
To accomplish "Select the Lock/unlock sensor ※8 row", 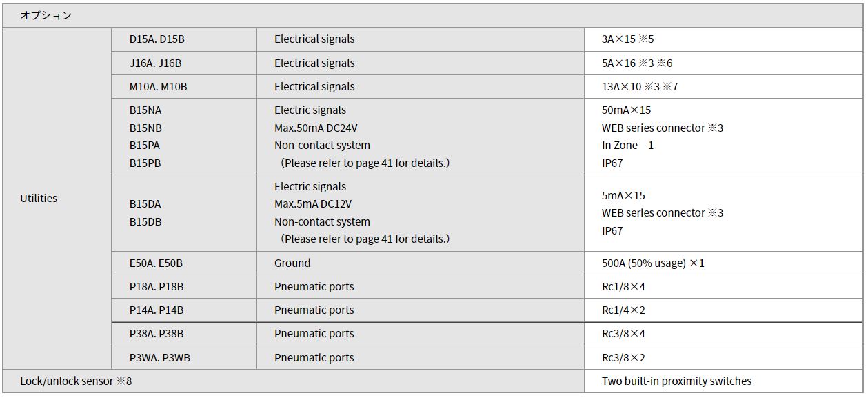I will pyautogui.click(x=432, y=381).
